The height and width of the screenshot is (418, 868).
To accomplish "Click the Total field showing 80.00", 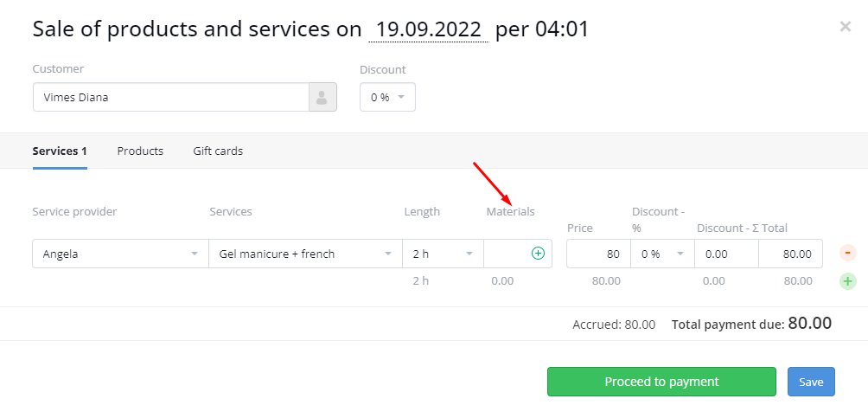I will pos(790,254).
